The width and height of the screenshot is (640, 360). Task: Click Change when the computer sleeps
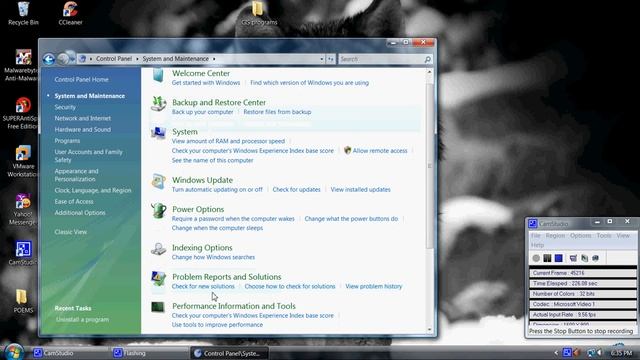coord(217,228)
